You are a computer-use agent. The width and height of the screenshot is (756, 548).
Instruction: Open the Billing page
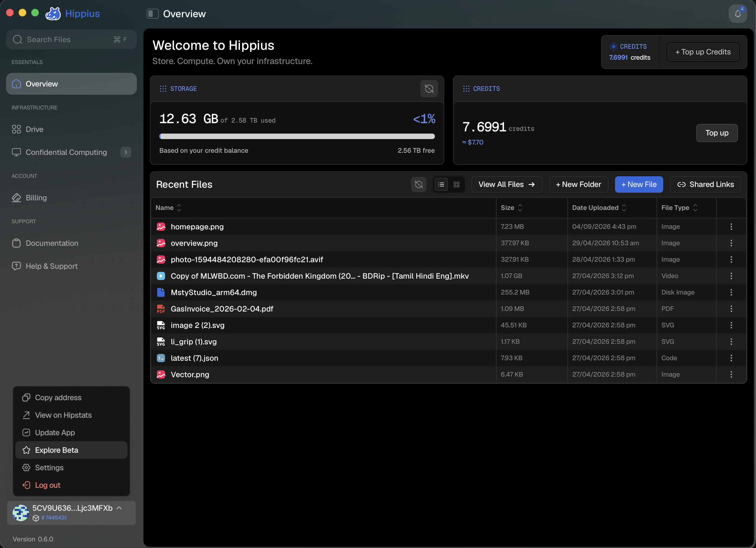pos(71,198)
